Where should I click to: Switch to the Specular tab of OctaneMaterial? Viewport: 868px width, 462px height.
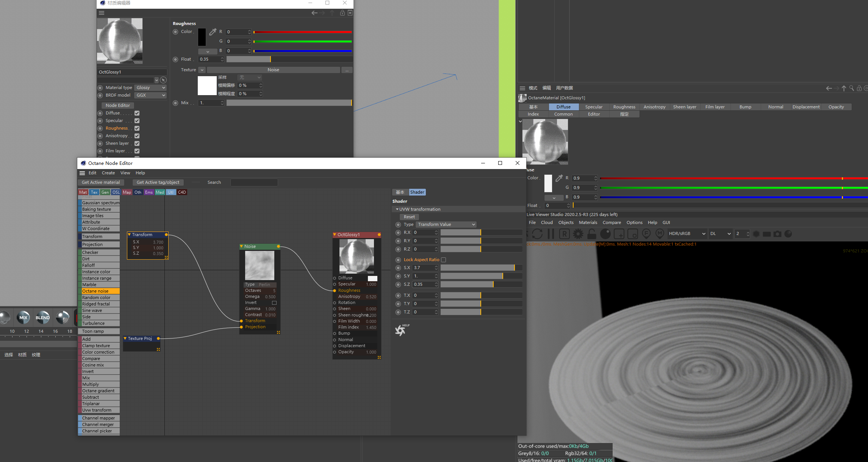(594, 106)
